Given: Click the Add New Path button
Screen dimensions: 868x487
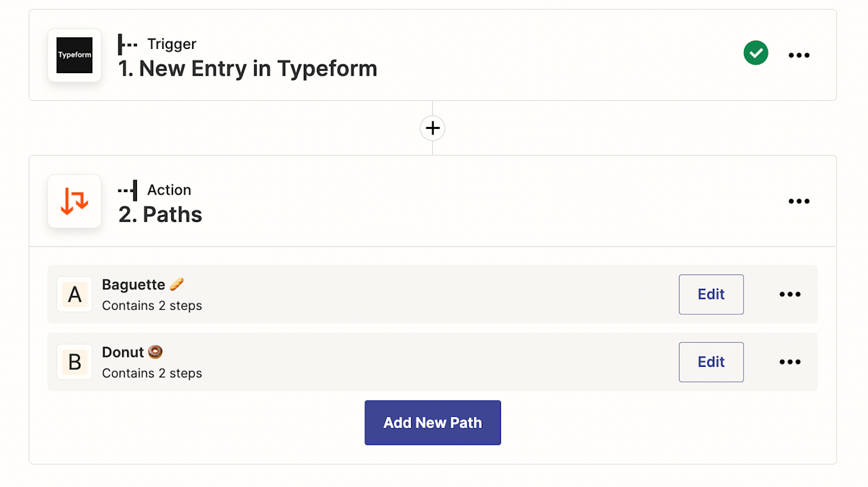Looking at the screenshot, I should (432, 423).
